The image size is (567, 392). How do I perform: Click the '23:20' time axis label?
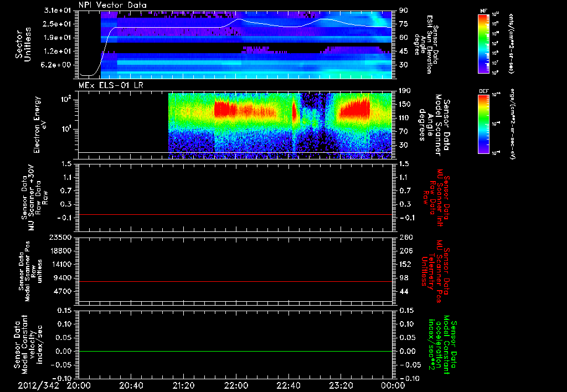tap(341, 385)
